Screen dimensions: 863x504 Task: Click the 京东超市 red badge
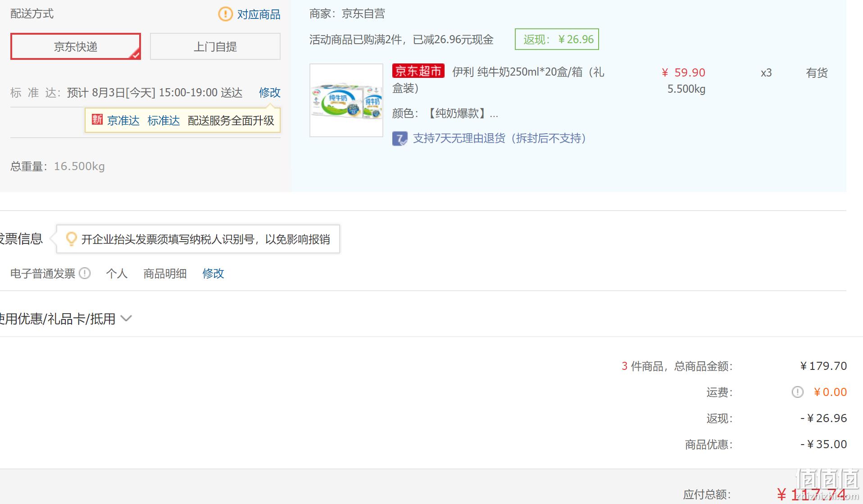418,71
